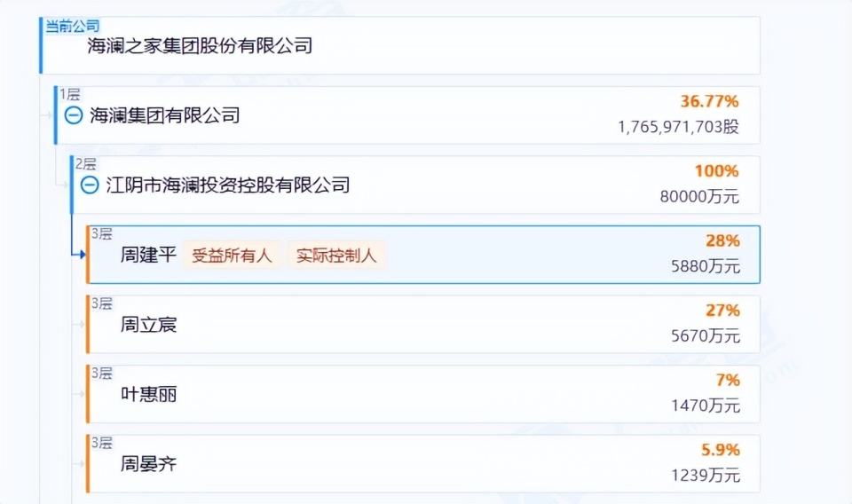Viewport: 852px width, 504px height.
Task: Click the 100% holding percentage
Action: (716, 171)
